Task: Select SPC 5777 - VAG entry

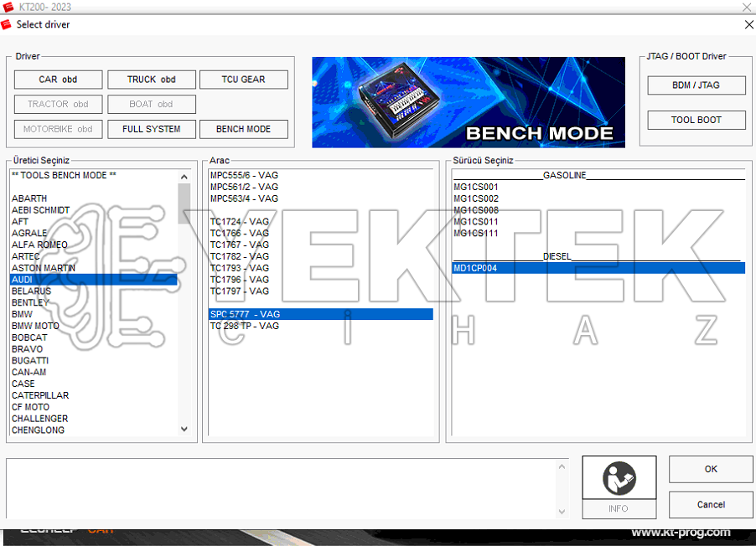Action: pyautogui.click(x=321, y=314)
